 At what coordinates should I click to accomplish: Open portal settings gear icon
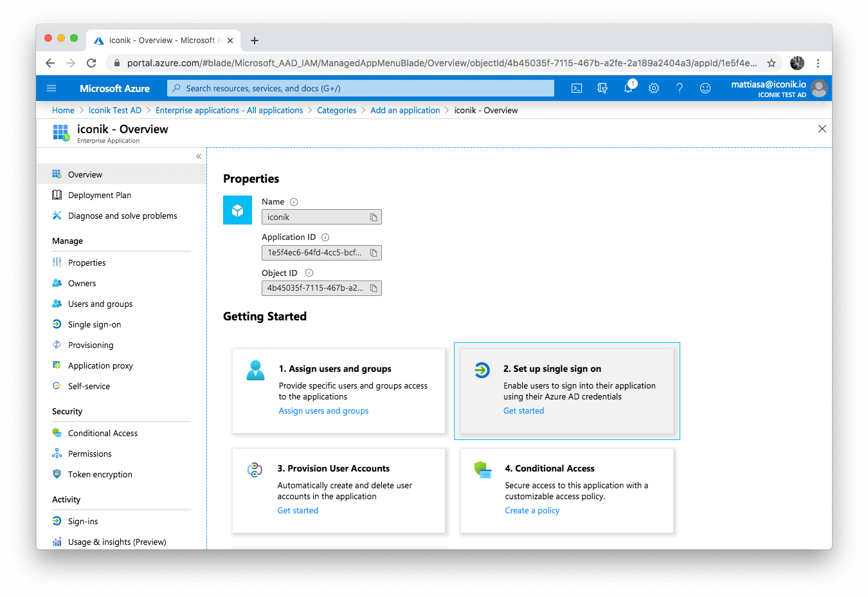tap(654, 88)
